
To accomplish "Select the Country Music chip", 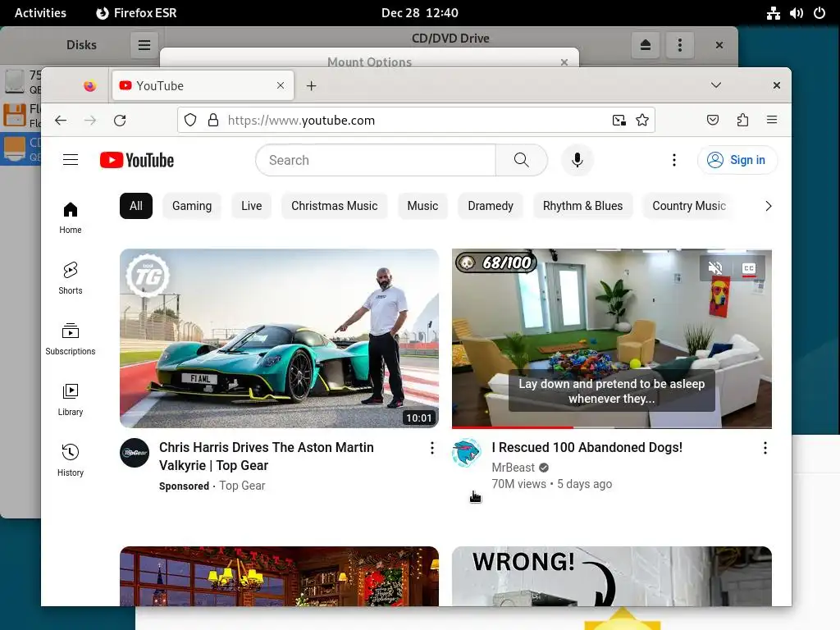I will tap(689, 206).
